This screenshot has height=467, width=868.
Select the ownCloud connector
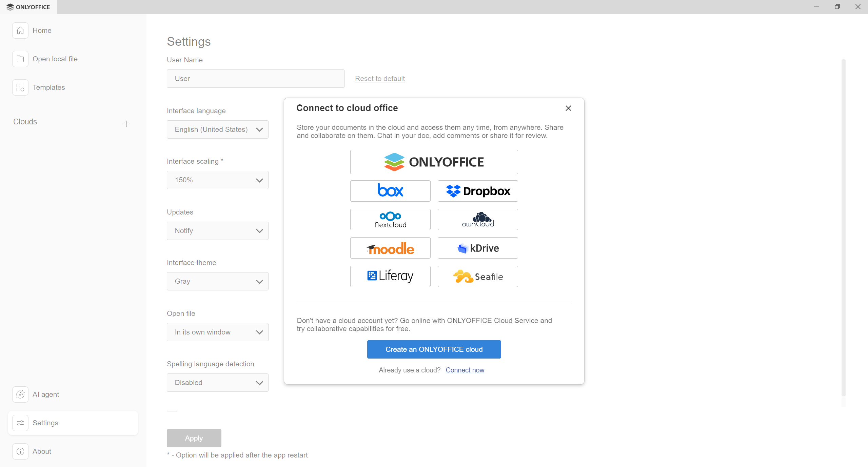[477, 219]
